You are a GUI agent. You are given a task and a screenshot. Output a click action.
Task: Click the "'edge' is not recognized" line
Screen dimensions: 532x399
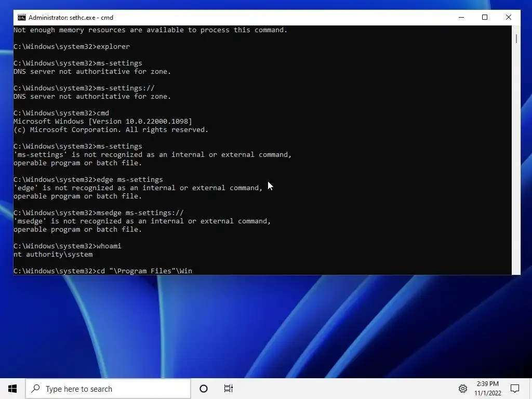(x=138, y=188)
